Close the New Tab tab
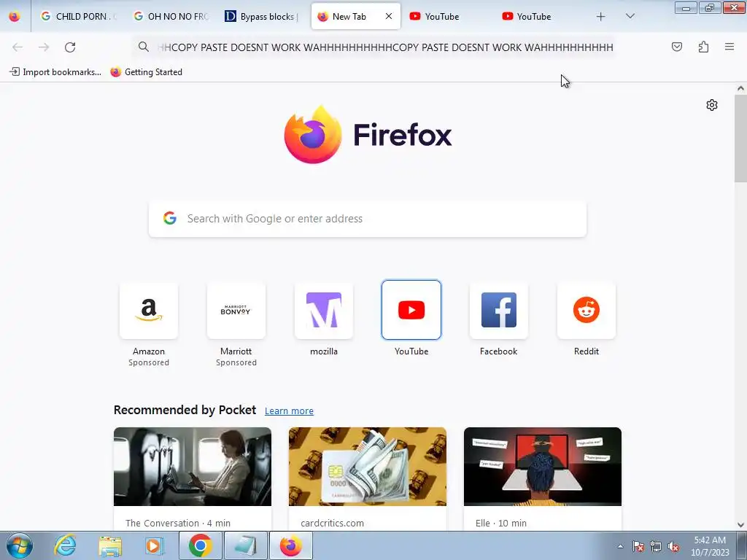This screenshot has height=560, width=747. pyautogui.click(x=389, y=16)
